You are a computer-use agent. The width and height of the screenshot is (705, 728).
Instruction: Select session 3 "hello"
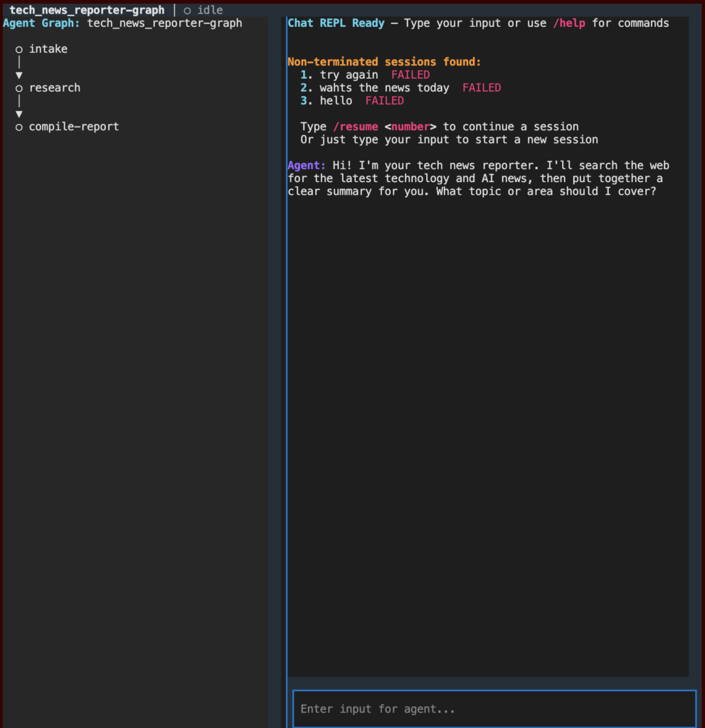[x=336, y=101]
